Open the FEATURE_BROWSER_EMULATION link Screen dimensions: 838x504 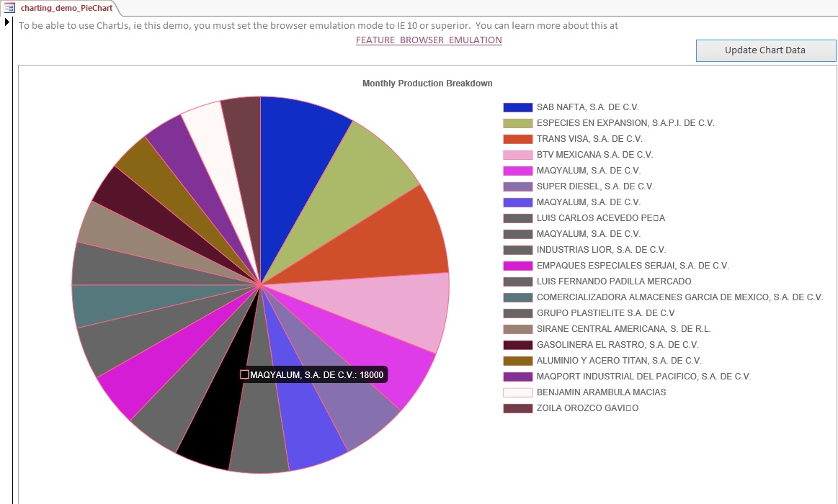coord(429,40)
